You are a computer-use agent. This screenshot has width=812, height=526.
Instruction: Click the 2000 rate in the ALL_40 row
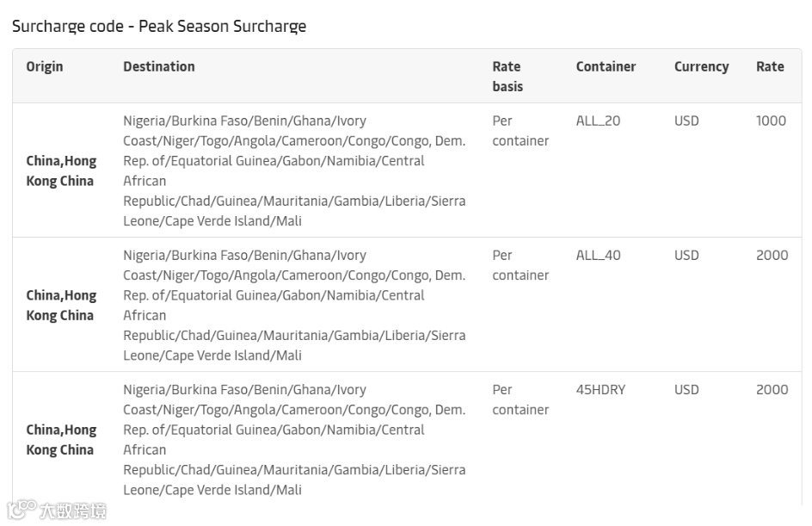[772, 255]
